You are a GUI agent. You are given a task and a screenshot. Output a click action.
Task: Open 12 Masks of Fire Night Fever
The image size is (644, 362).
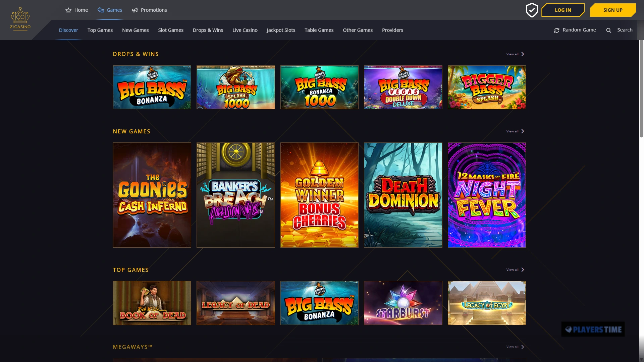click(487, 195)
